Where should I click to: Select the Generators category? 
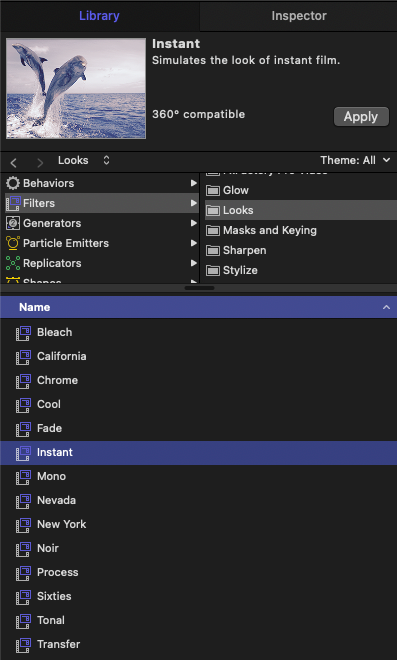pyautogui.click(x=101, y=223)
